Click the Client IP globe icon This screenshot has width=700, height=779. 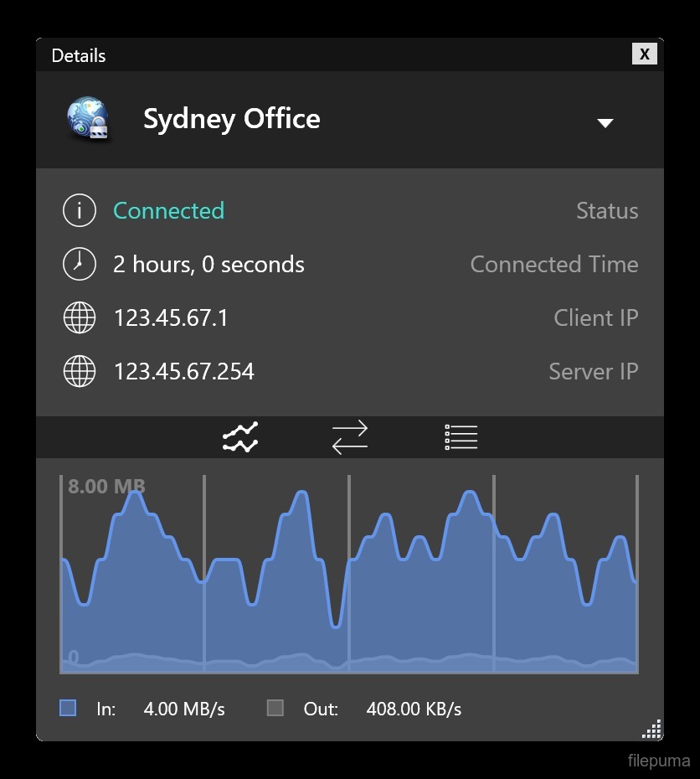click(x=80, y=318)
